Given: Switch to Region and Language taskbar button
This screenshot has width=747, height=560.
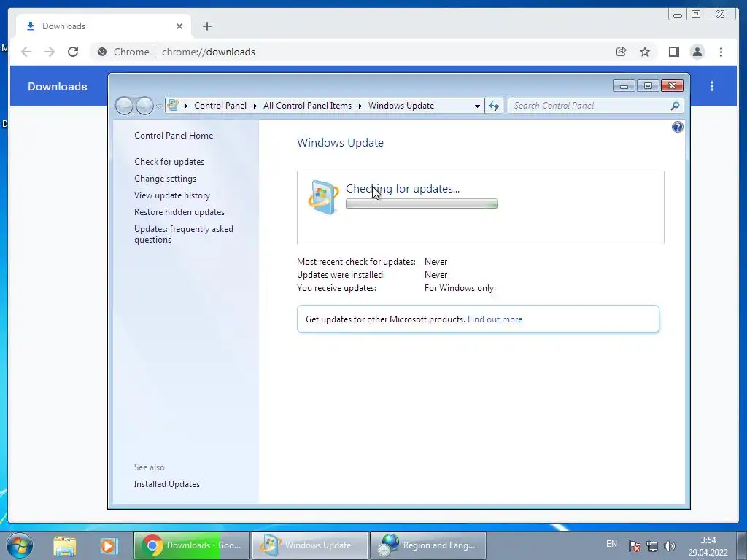Looking at the screenshot, I should (428, 545).
